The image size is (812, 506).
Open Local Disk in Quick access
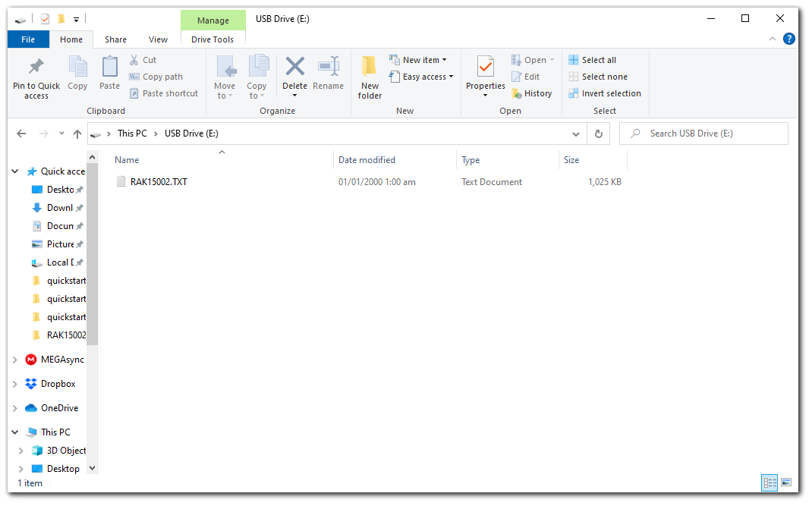tap(58, 262)
